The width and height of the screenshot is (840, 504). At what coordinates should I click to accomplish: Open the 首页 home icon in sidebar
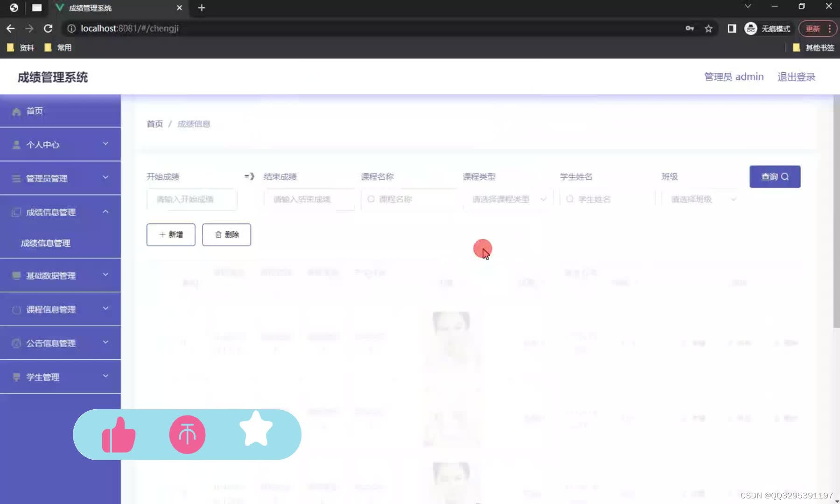click(15, 111)
